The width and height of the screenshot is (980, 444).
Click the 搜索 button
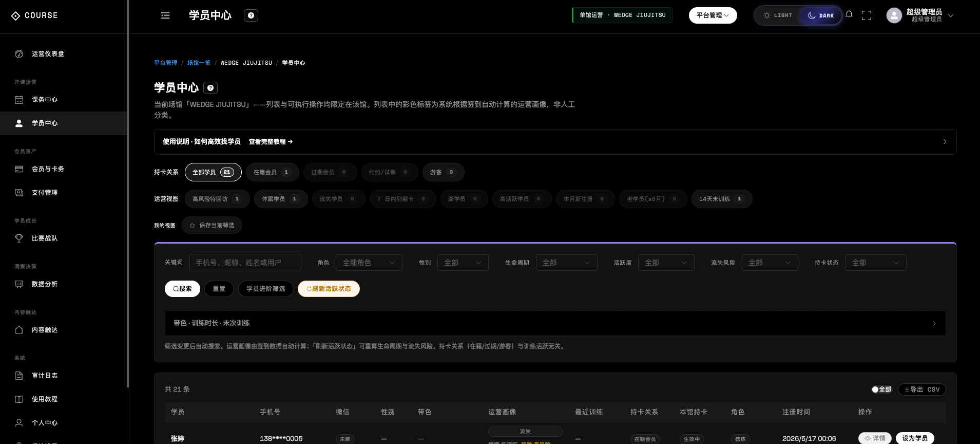point(182,289)
